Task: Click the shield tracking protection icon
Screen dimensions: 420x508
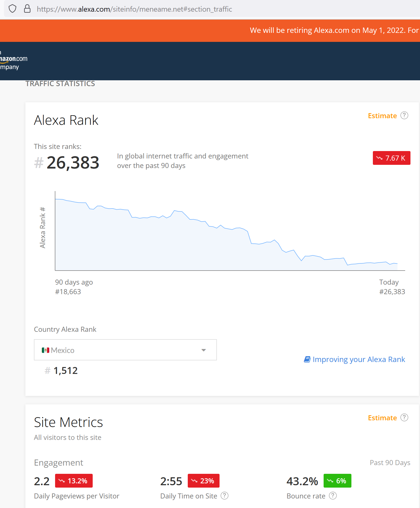Action: (12, 9)
